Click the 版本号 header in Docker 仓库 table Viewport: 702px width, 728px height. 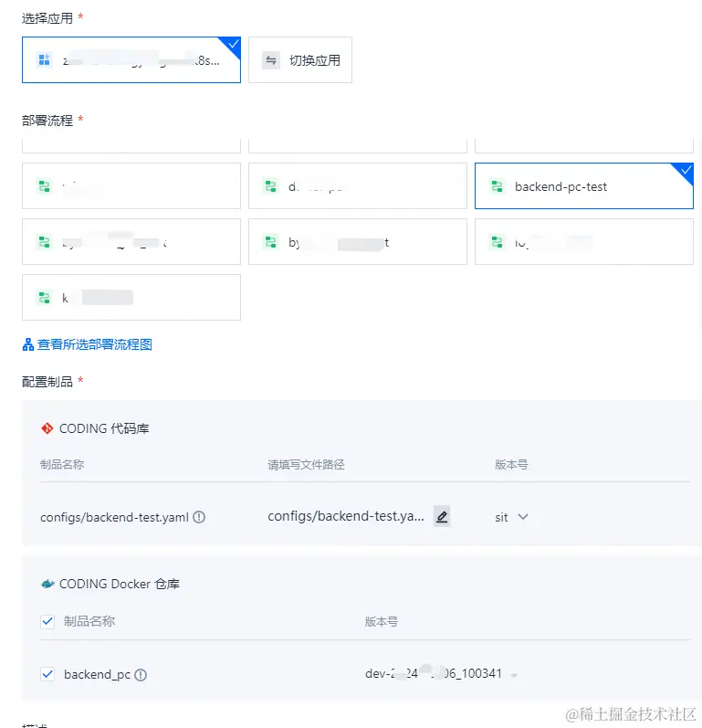[382, 622]
